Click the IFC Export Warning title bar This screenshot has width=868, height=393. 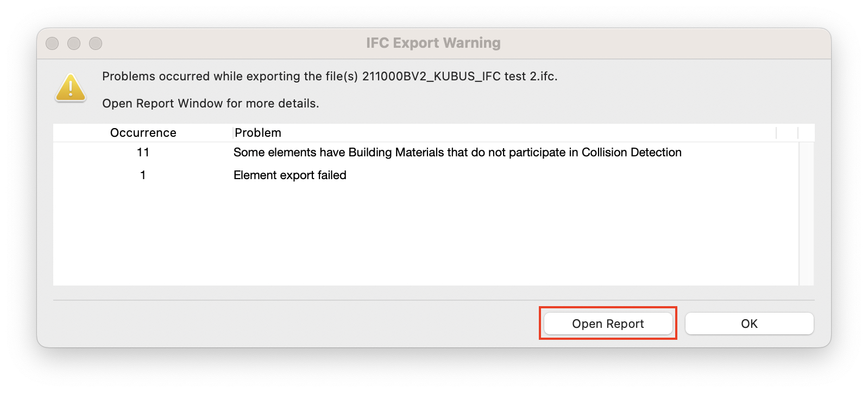433,43
